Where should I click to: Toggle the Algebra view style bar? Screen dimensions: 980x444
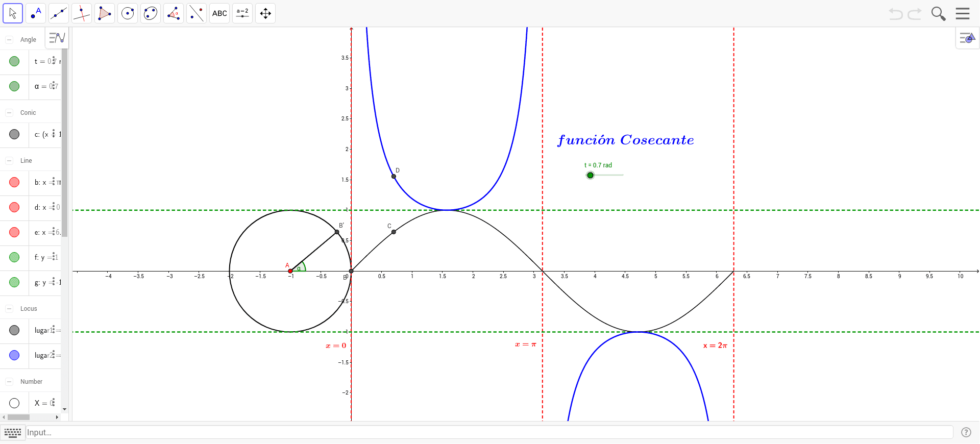coord(57,38)
